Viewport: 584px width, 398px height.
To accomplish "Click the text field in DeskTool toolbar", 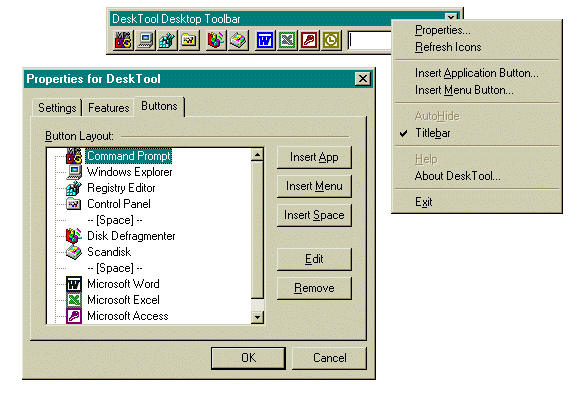I will pyautogui.click(x=369, y=40).
